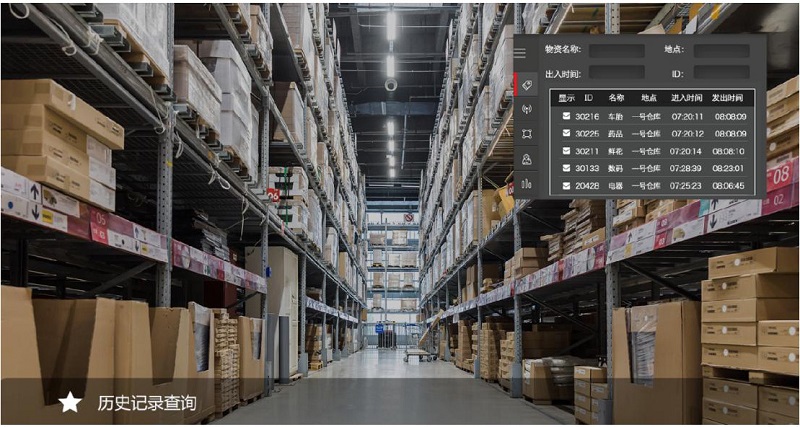The image size is (800, 427).
Task: Toggle display checkbox for ID 30225
Action: pyautogui.click(x=566, y=133)
